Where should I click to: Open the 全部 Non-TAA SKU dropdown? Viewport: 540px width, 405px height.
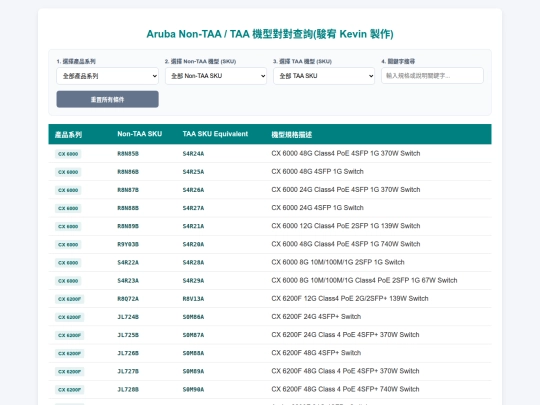(216, 76)
